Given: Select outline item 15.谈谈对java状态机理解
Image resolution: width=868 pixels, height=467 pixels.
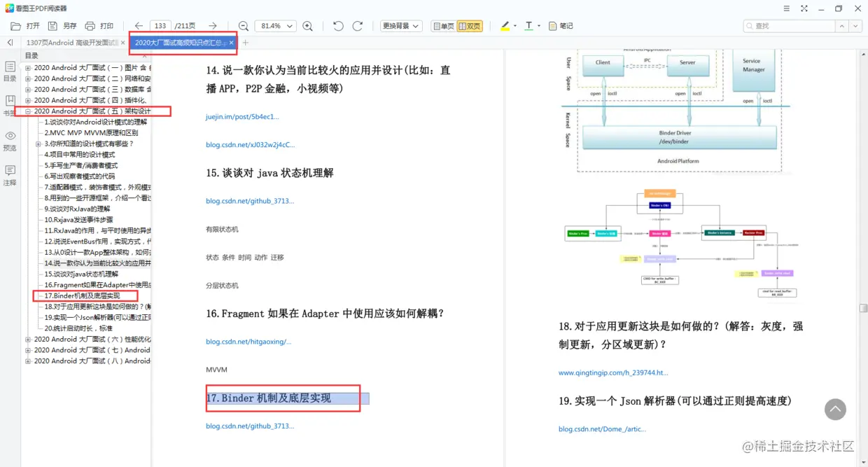Looking at the screenshot, I should tap(81, 274).
